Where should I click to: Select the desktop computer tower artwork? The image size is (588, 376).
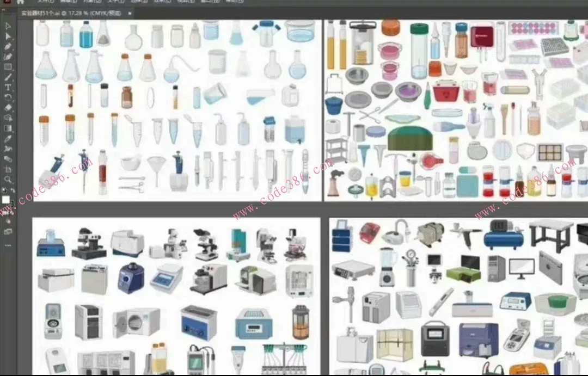496,268
